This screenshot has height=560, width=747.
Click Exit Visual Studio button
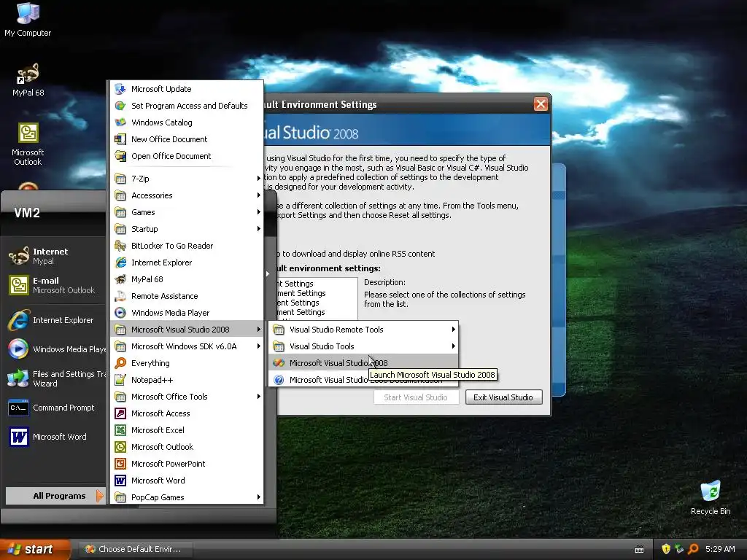[503, 397]
